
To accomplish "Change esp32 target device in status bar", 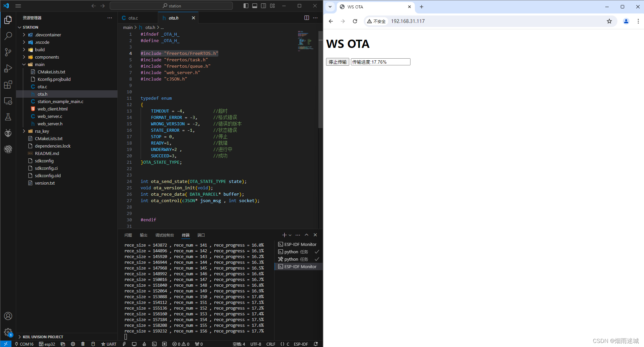I will [47, 344].
